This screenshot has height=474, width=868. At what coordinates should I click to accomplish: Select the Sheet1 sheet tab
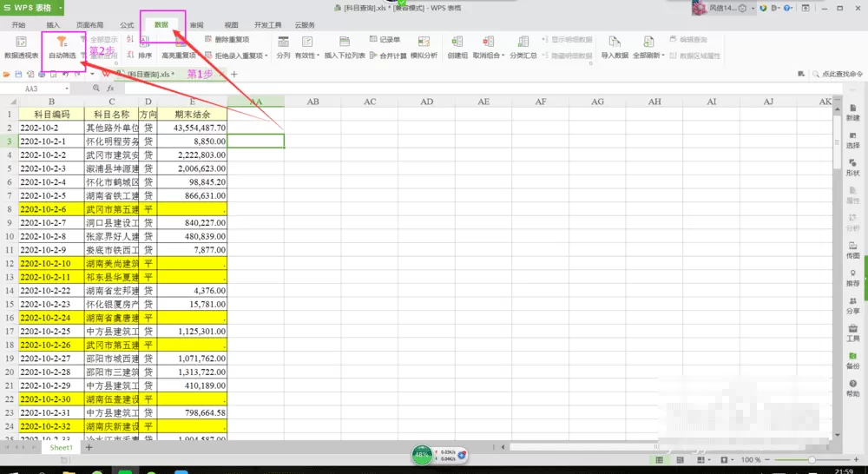[61, 447]
